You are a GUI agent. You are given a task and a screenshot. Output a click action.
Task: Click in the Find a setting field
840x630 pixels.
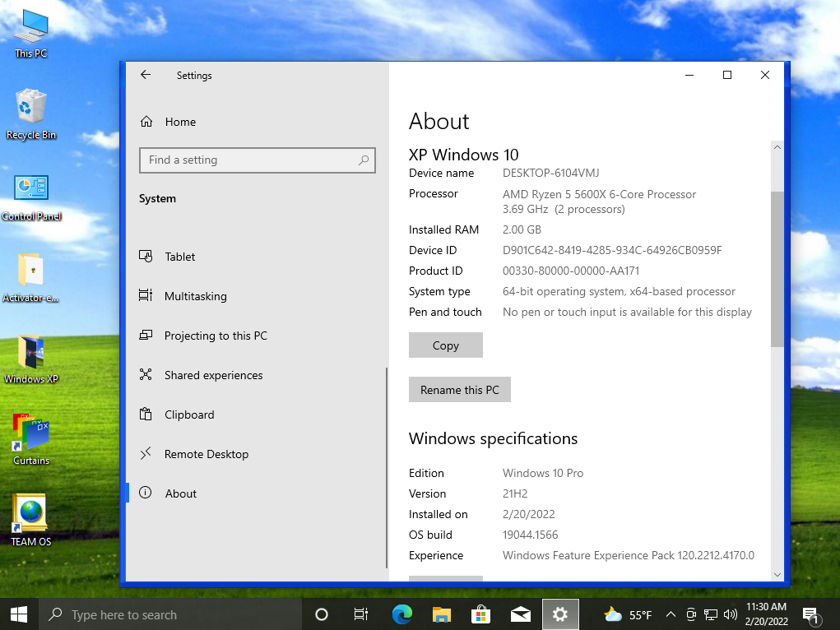[x=247, y=160]
